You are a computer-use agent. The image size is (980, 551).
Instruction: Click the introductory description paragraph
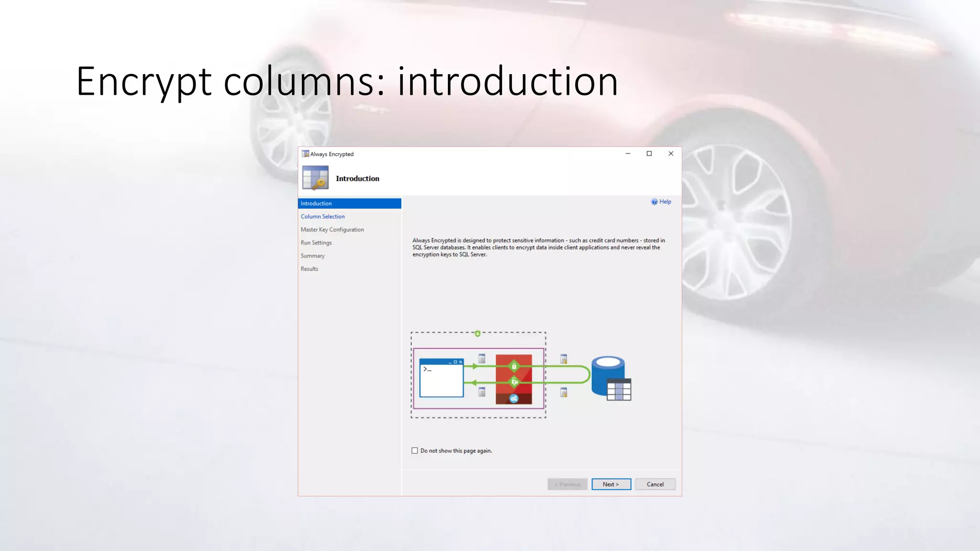pyautogui.click(x=539, y=247)
